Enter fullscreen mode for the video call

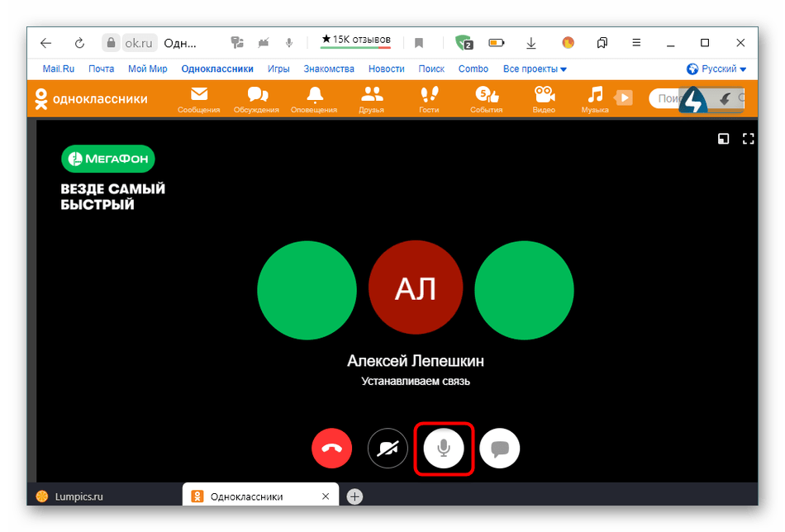click(749, 139)
